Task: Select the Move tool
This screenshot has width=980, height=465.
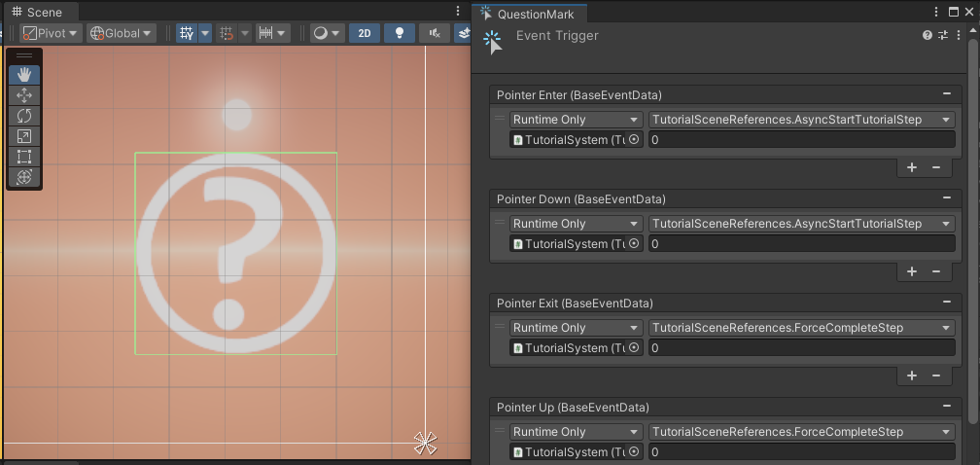Action: [24, 94]
